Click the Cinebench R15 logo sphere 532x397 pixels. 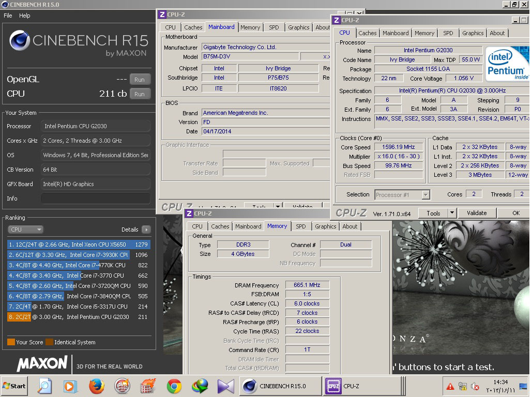(19, 40)
